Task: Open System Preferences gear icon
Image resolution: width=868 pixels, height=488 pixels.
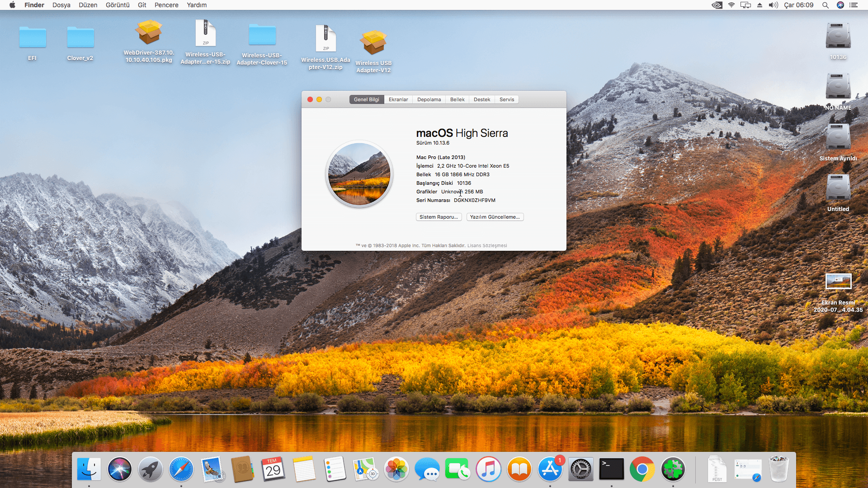Action: click(x=580, y=469)
